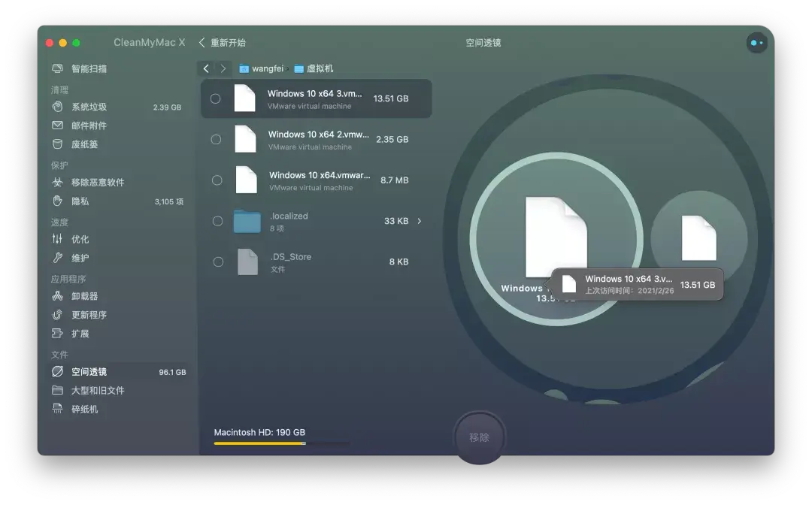Click the 2.39 GB value beside 系统垃圾

pos(167,107)
